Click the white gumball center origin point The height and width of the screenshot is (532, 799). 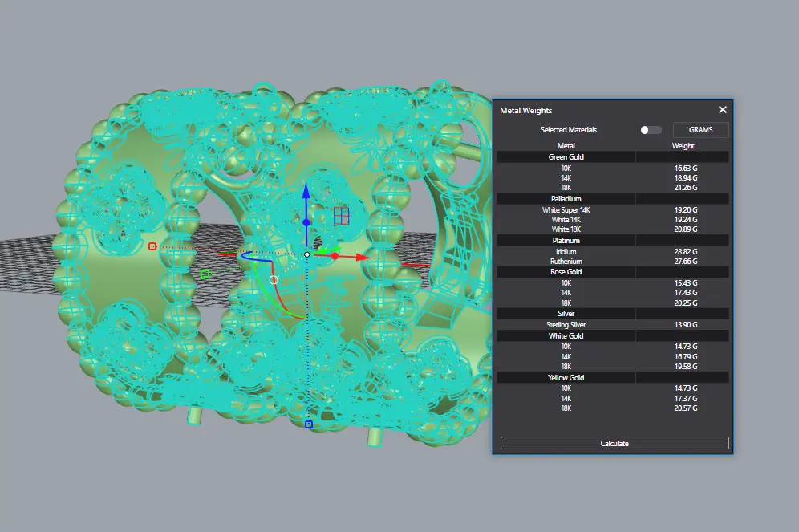click(306, 254)
